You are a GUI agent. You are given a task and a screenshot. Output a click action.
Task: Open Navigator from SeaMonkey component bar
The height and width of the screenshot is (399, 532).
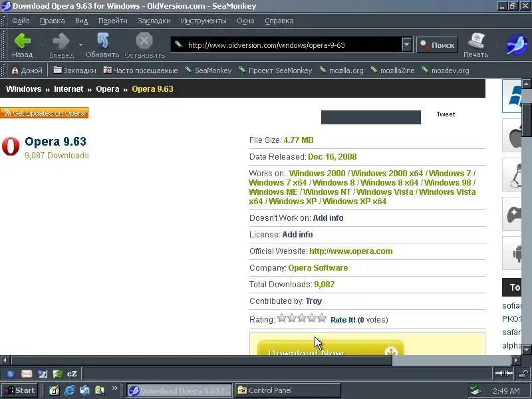(x=11, y=374)
